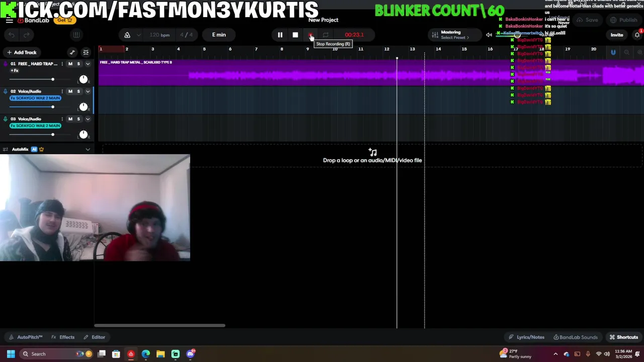Open the Shortcuts panel
Screen dimensions: 644x362
pos(624,337)
